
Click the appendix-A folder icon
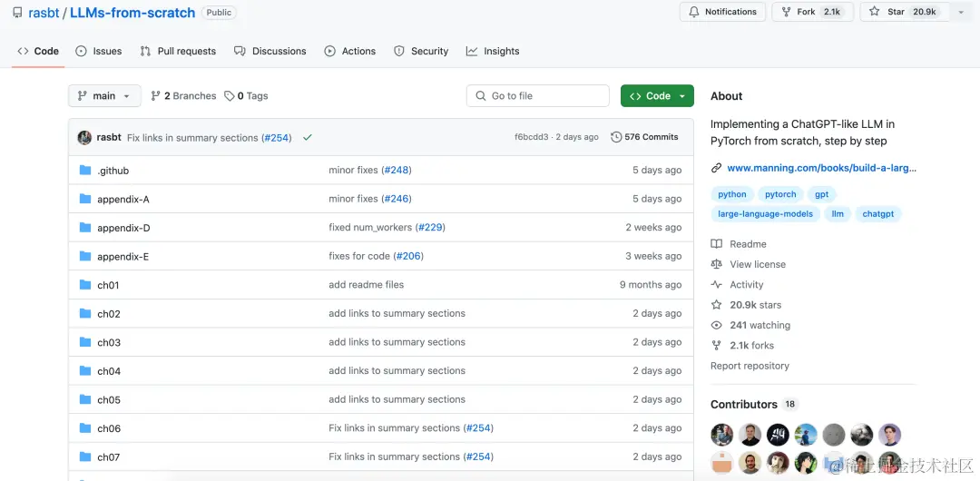[x=85, y=199]
